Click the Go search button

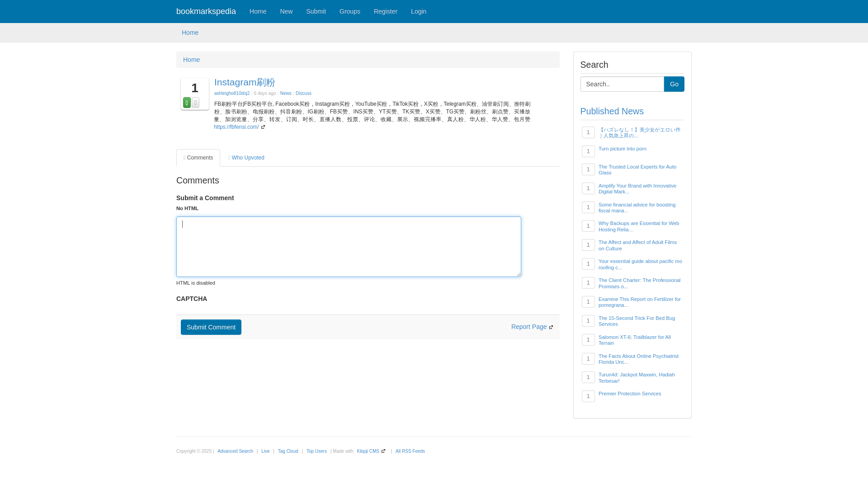tap(674, 84)
